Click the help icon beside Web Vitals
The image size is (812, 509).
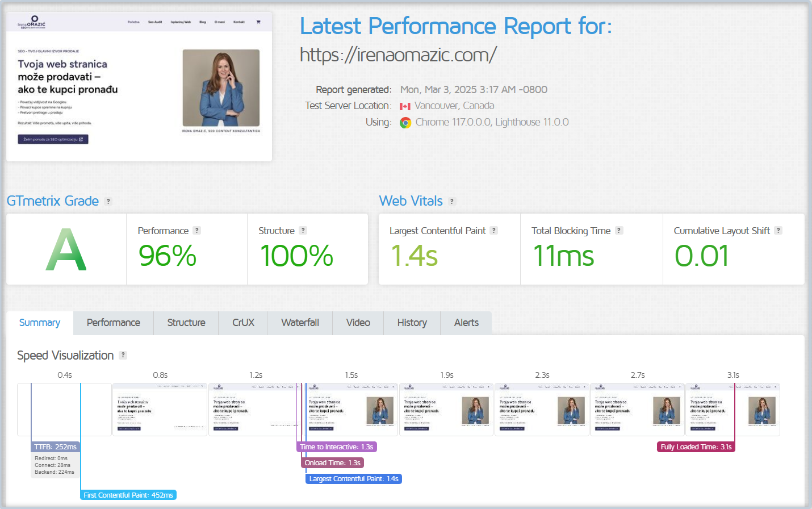452,202
